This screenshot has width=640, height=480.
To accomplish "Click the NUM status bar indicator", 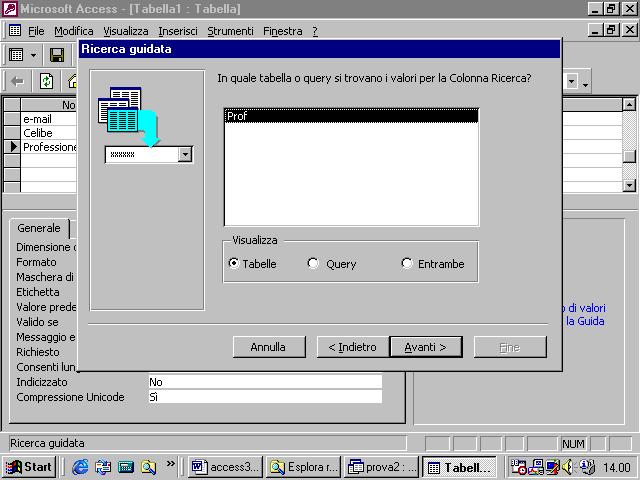I will coord(573,444).
